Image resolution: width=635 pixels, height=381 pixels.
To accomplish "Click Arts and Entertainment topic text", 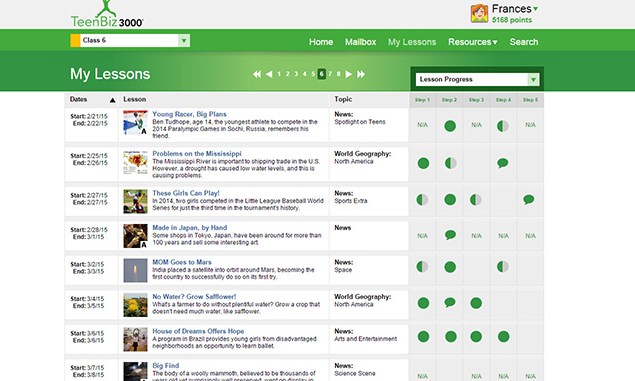I will tap(365, 339).
